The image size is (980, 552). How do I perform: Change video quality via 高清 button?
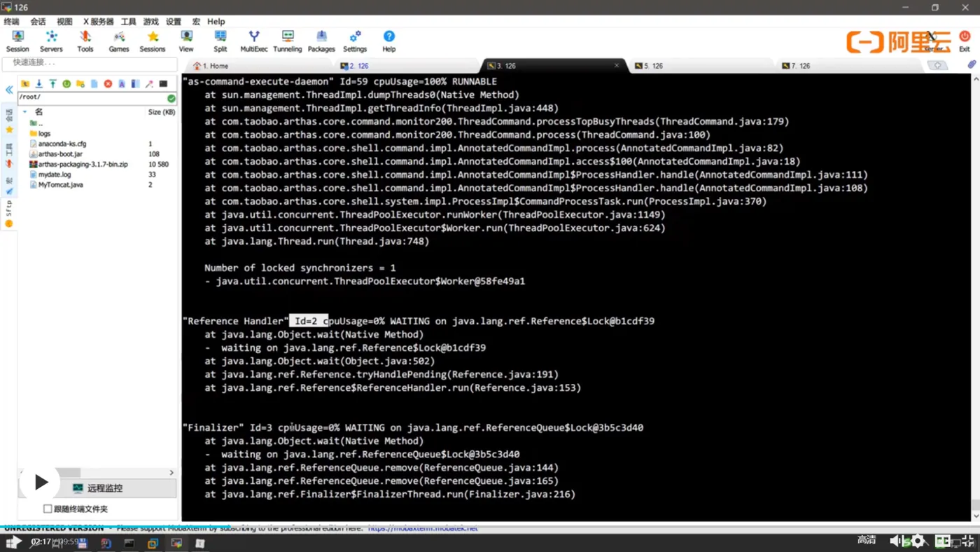(x=867, y=540)
